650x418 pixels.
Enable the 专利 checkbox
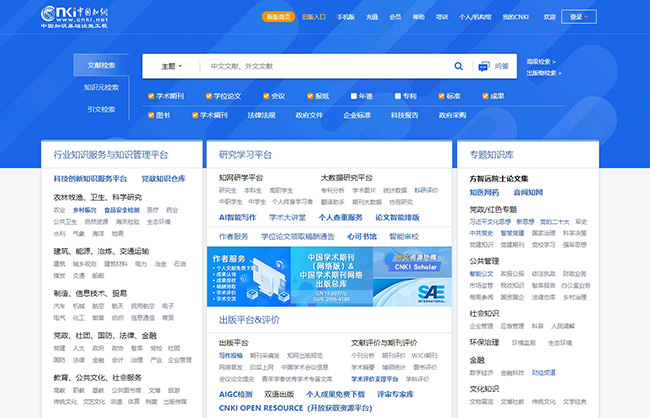coord(398,96)
